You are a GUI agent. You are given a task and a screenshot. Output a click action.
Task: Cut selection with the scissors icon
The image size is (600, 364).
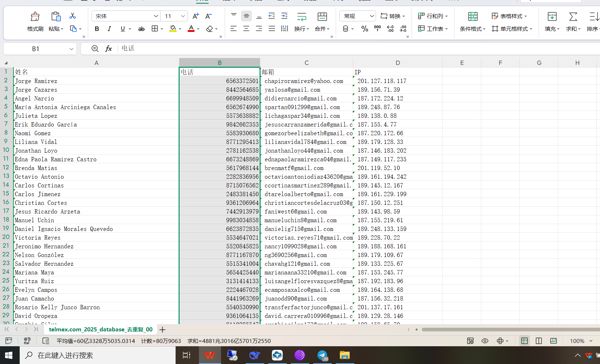point(72,16)
